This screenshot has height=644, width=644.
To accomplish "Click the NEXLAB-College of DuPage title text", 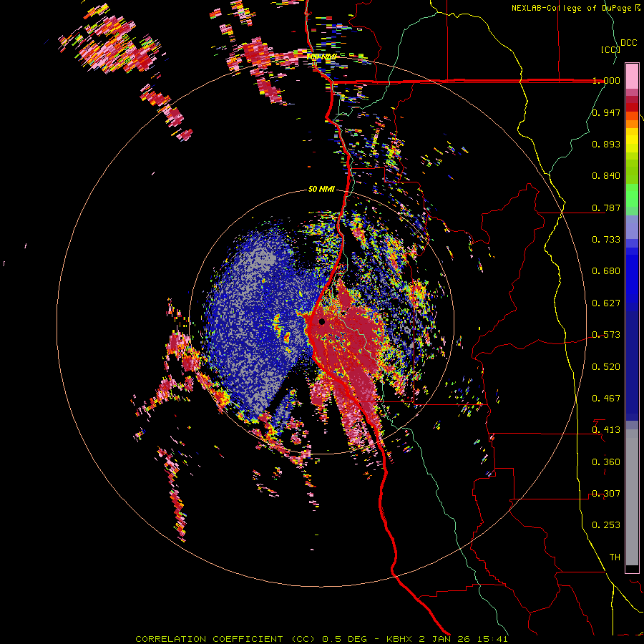I will coord(572,8).
